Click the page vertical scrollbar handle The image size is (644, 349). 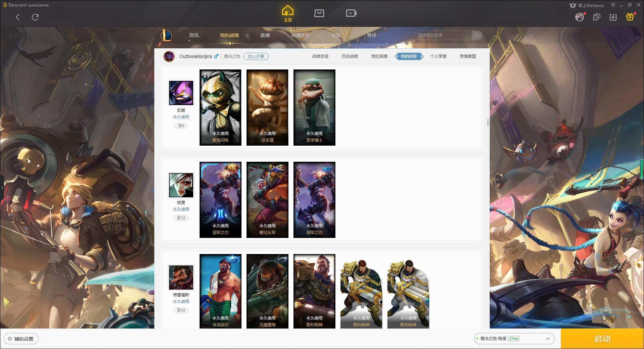pyautogui.click(x=488, y=122)
